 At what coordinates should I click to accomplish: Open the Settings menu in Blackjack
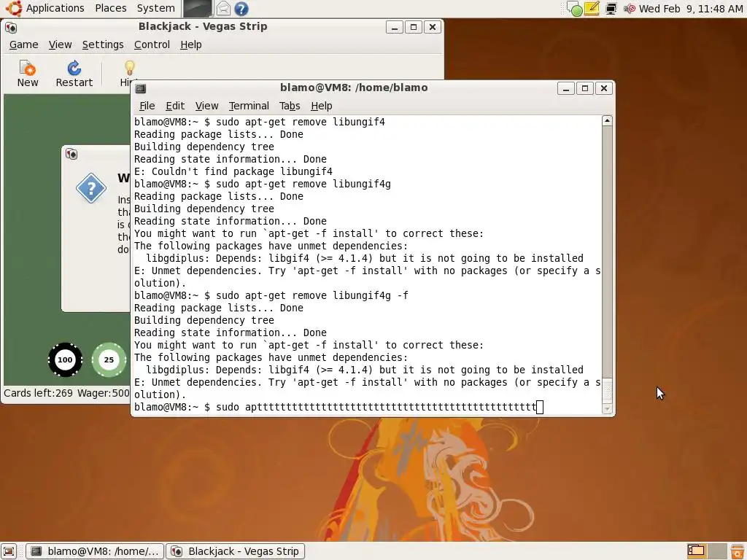pyautogui.click(x=103, y=44)
